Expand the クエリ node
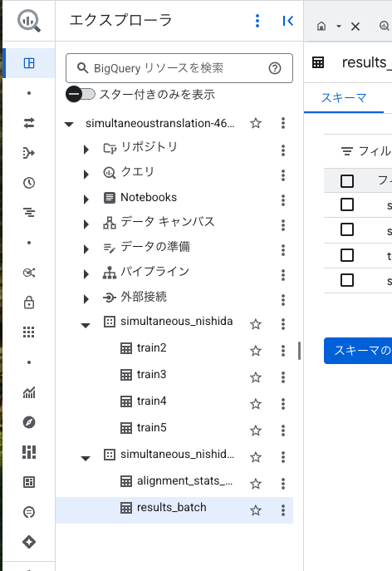This screenshot has width=392, height=571. (86, 175)
